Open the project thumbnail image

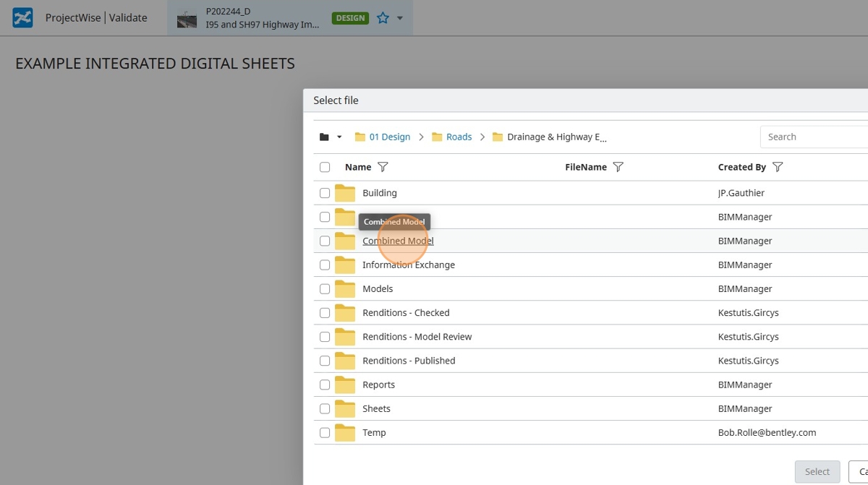pos(187,19)
